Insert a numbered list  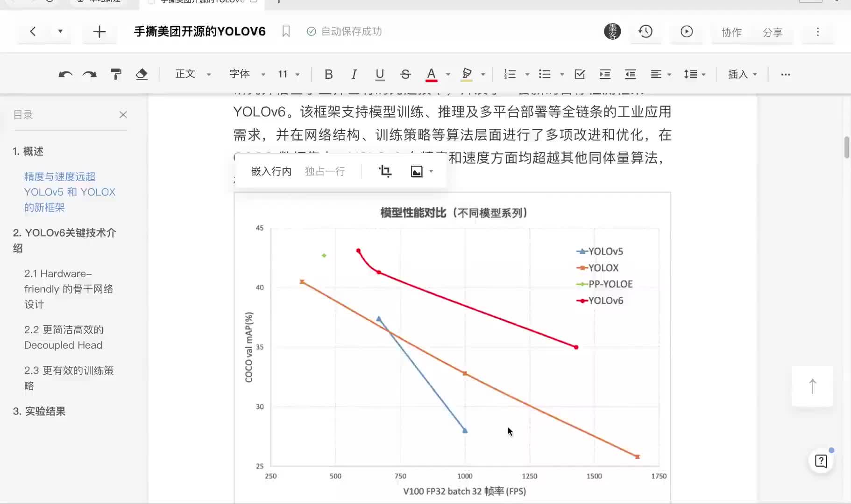[510, 74]
